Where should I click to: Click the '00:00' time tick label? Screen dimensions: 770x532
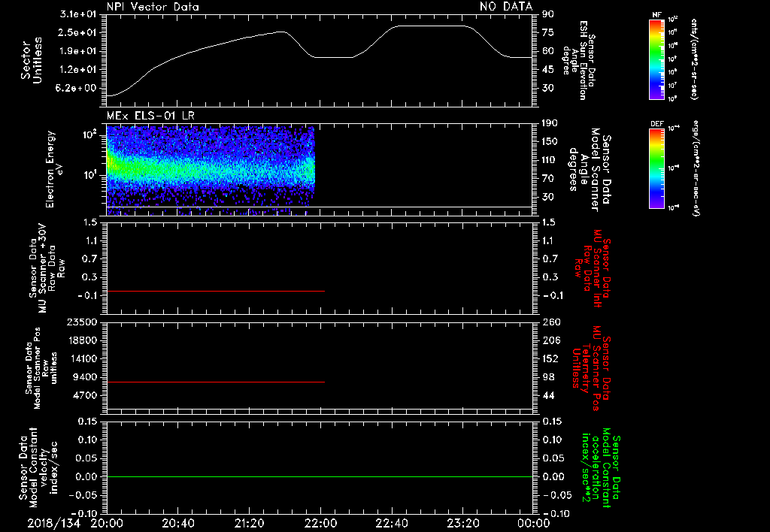pos(533,523)
